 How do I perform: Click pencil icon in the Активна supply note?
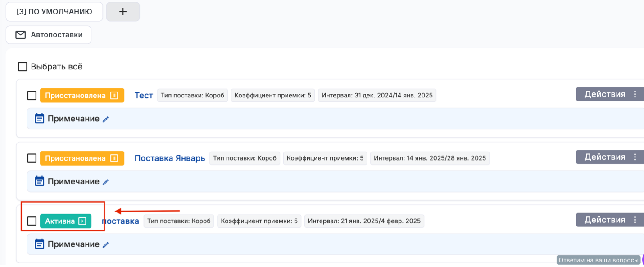(106, 245)
